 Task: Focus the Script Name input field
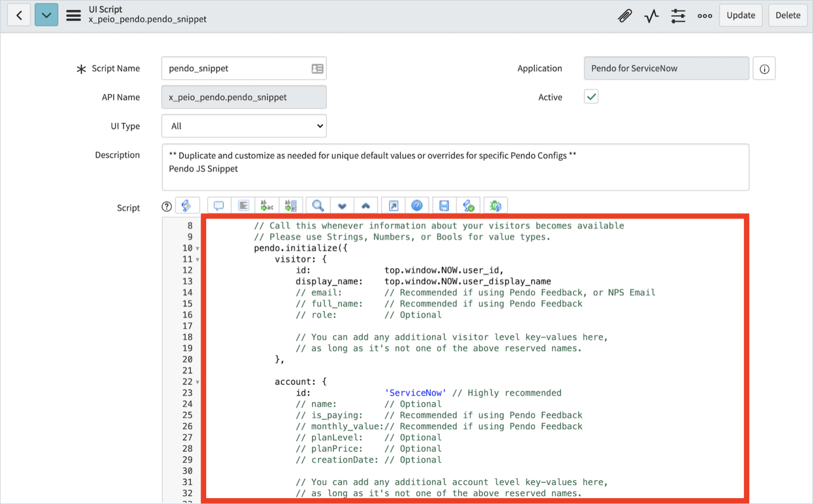[x=244, y=68]
